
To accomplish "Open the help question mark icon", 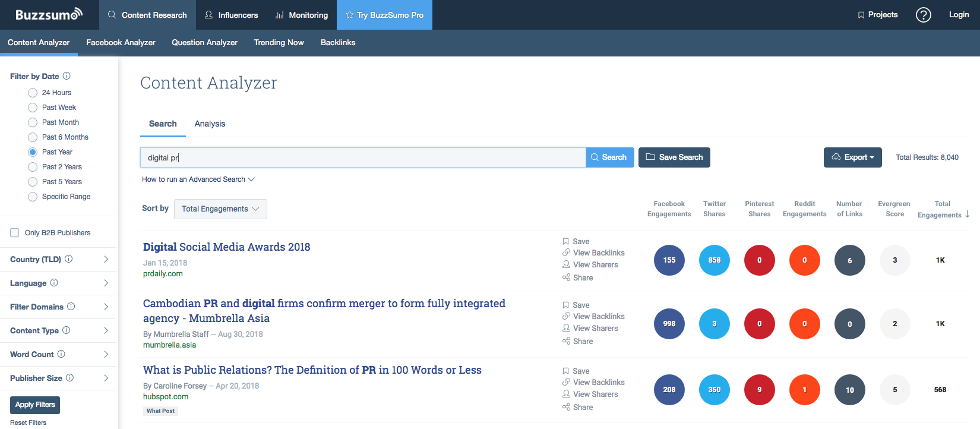I will click(x=924, y=15).
